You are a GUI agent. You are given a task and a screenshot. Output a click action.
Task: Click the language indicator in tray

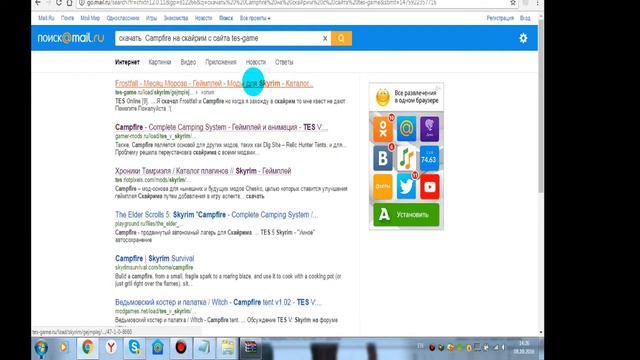(420, 346)
